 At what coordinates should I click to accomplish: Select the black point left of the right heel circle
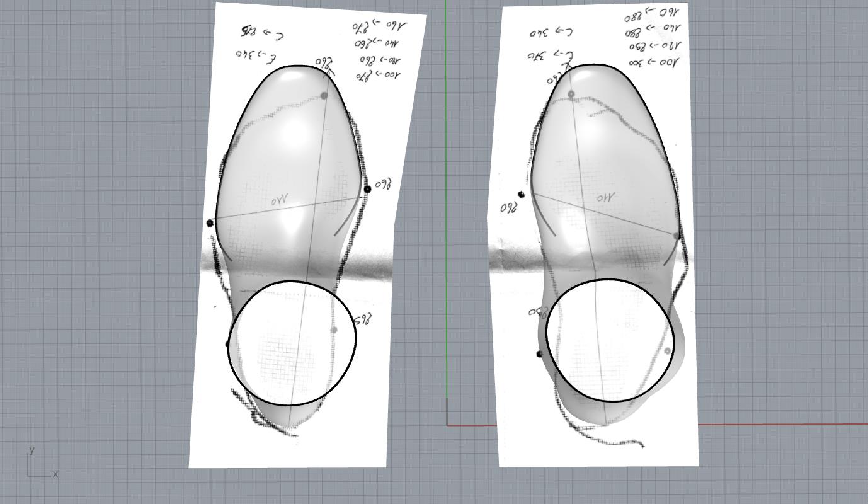click(x=539, y=354)
